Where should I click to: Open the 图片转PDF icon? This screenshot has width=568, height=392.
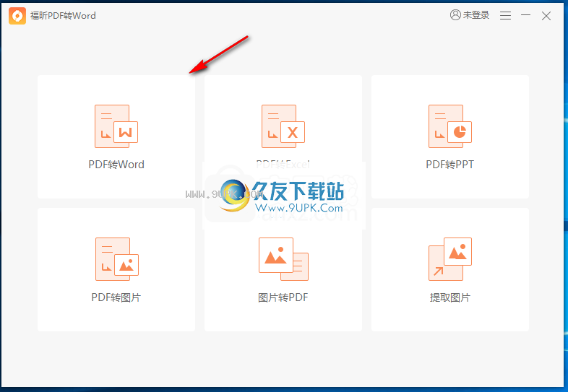pos(283,259)
